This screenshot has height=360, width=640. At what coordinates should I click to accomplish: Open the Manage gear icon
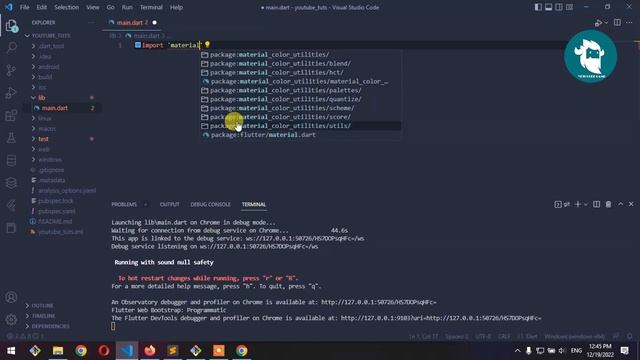(x=11, y=319)
